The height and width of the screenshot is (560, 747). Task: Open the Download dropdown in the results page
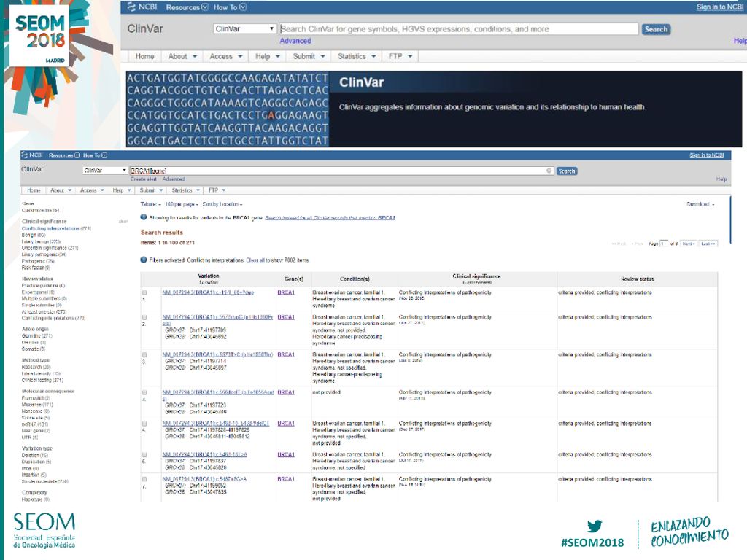click(700, 204)
